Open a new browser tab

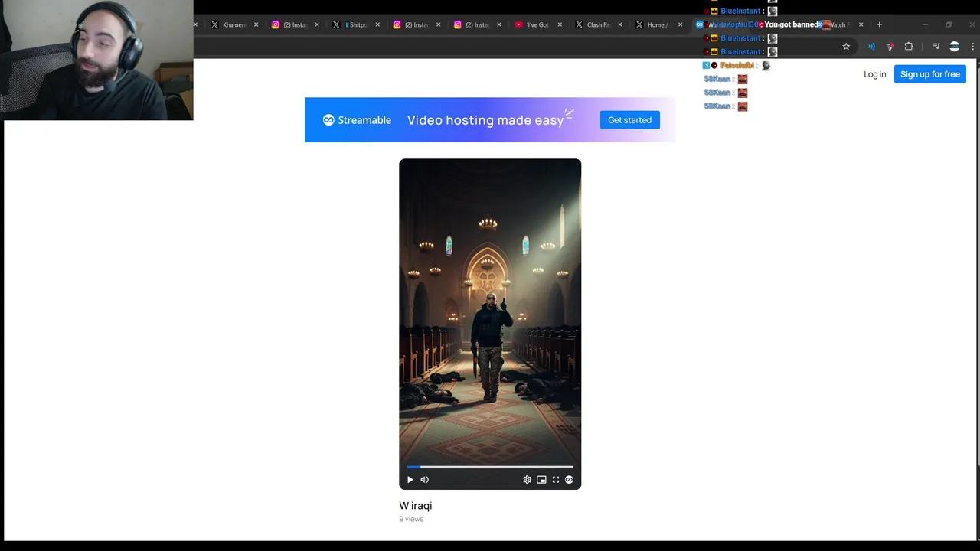879,24
